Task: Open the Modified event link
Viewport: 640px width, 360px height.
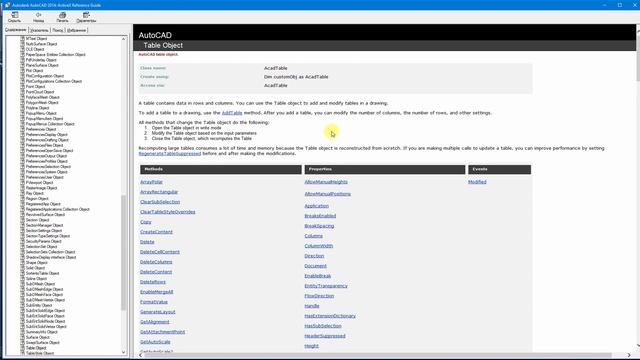Action: (x=477, y=182)
